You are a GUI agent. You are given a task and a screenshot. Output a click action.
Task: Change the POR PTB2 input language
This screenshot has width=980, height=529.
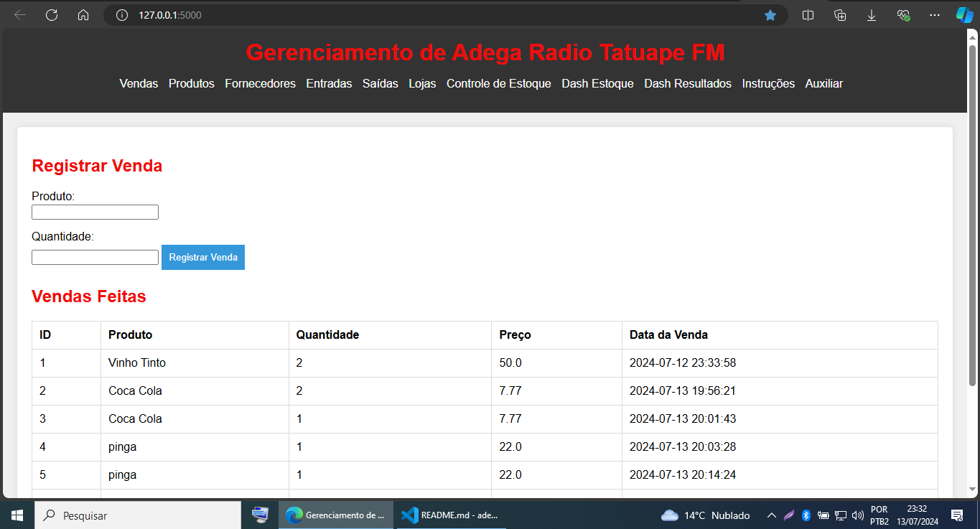(x=879, y=515)
